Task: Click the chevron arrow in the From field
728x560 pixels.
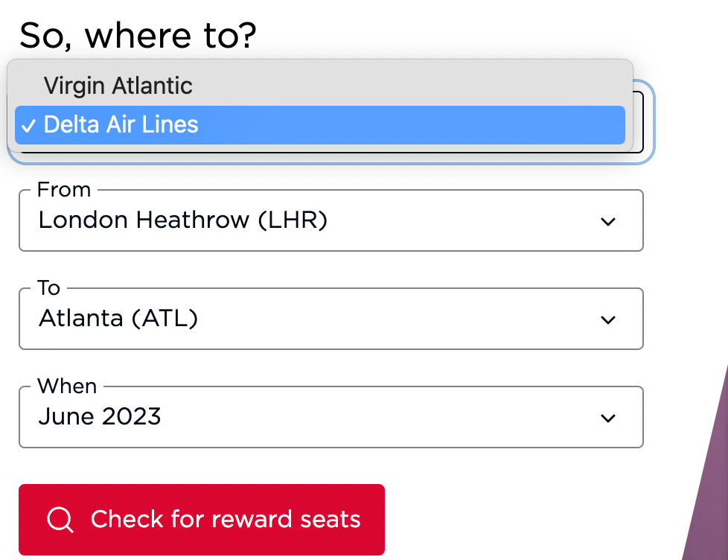Action: (x=607, y=221)
